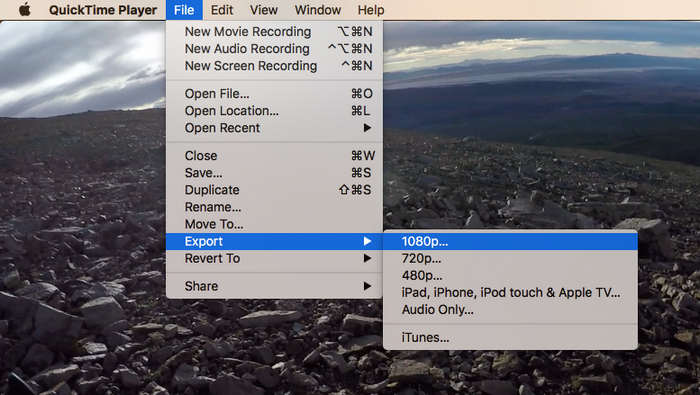Select Open Location… entry
700x395 pixels.
tap(274, 111)
